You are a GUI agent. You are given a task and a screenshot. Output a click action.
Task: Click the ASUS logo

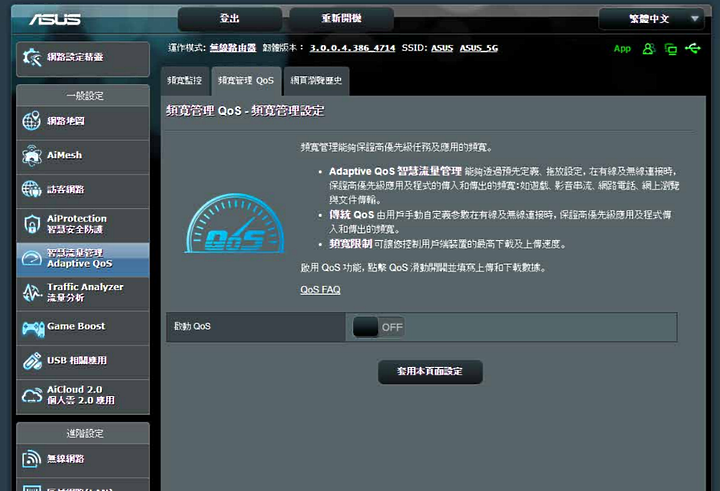[55, 19]
